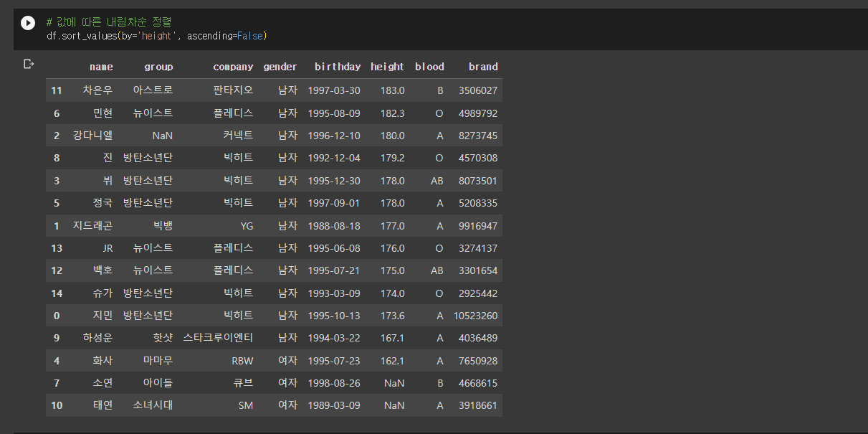Click height value 182.3
The width and height of the screenshot is (868, 434).
(x=392, y=113)
